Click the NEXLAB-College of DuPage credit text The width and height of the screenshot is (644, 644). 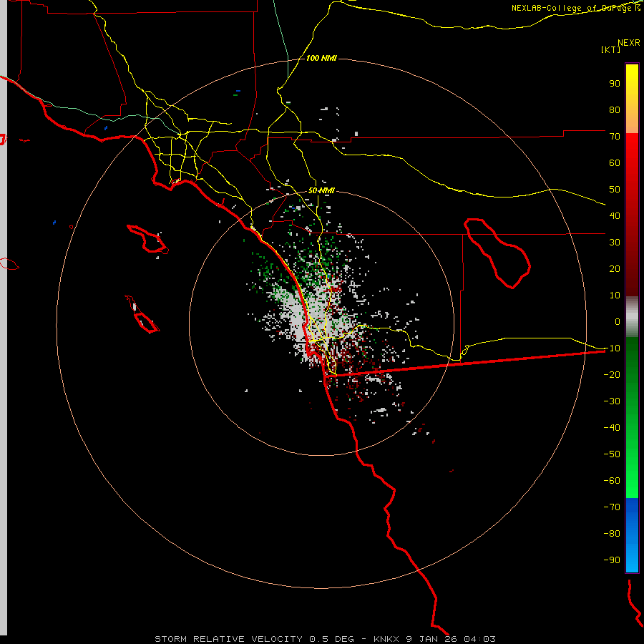[575, 8]
